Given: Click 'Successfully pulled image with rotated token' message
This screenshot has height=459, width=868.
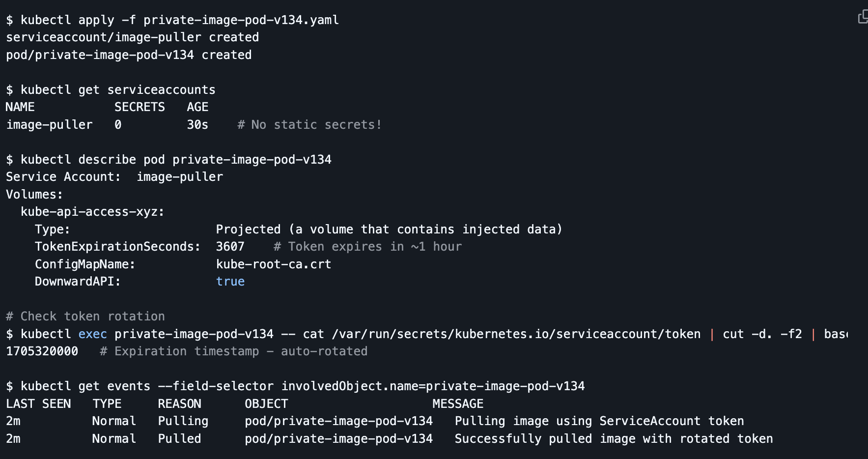Looking at the screenshot, I should (x=614, y=439).
